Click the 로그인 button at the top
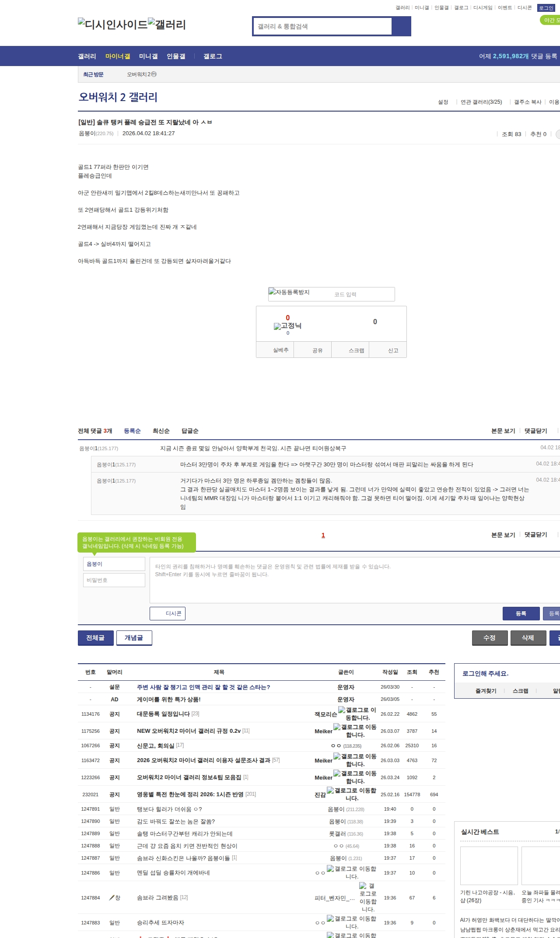 click(x=546, y=8)
